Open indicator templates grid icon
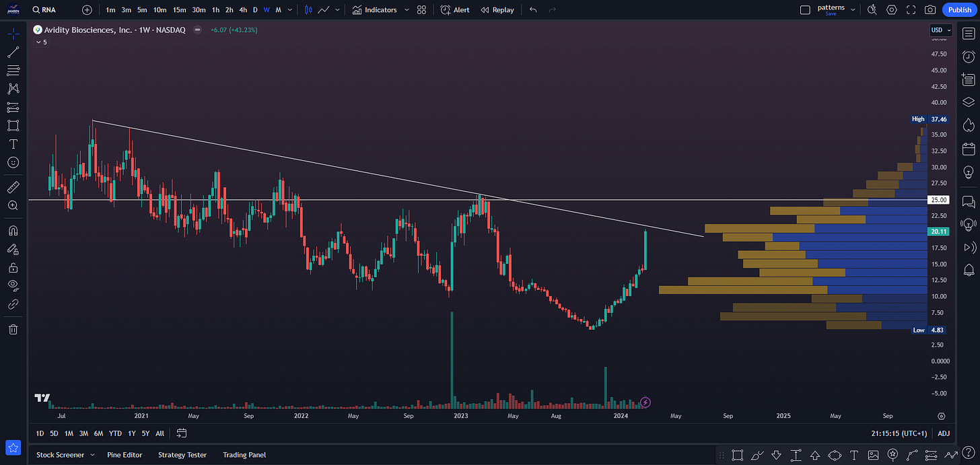This screenshot has width=980, height=465. 421,10
